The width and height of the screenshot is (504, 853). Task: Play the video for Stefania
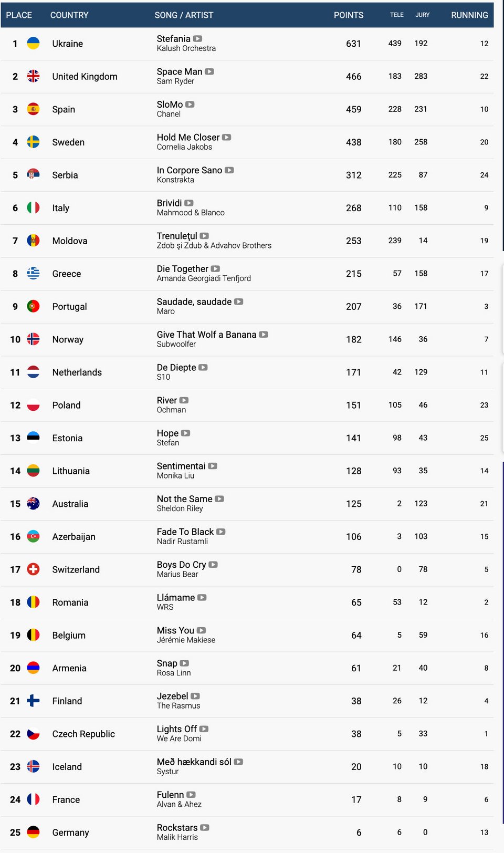(197, 39)
